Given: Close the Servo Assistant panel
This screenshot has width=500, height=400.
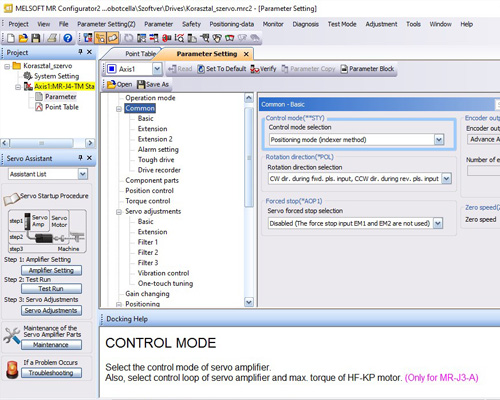Looking at the screenshot, I should click(89, 158).
